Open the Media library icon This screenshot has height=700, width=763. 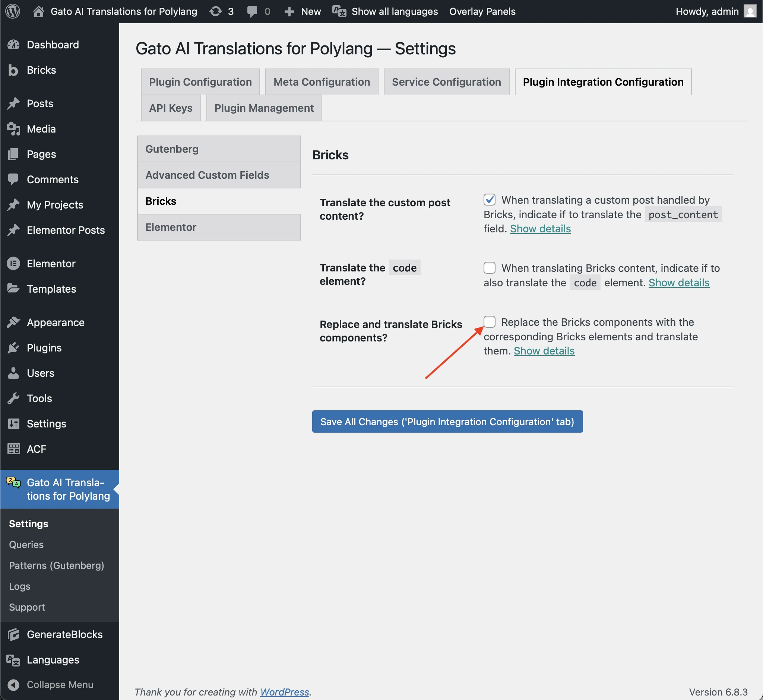point(13,129)
